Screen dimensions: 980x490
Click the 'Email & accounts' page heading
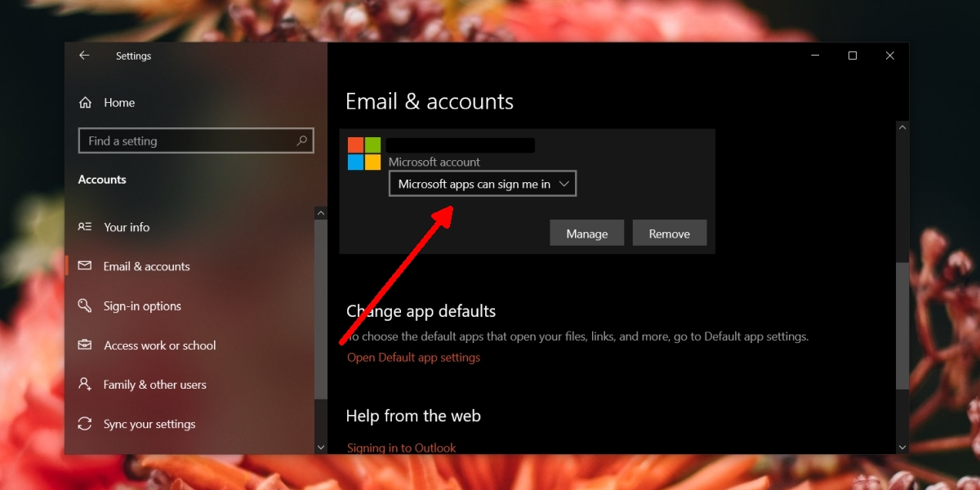[x=430, y=101]
